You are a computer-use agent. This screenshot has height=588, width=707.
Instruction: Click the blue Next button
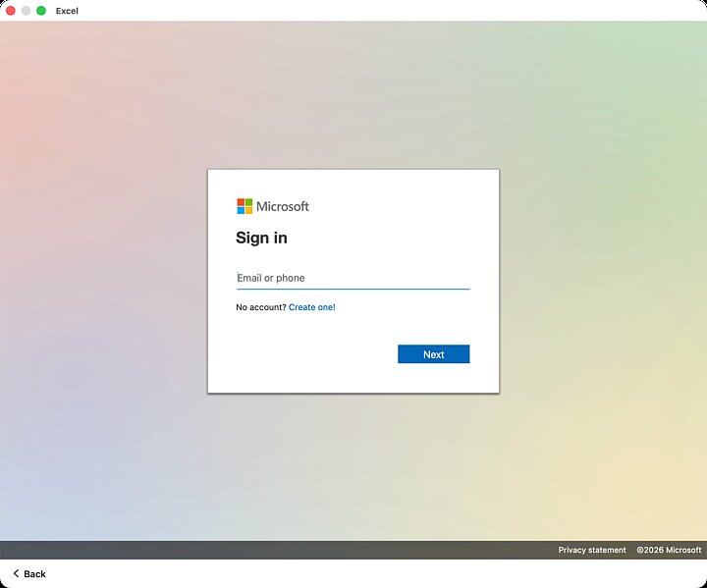[x=433, y=354]
